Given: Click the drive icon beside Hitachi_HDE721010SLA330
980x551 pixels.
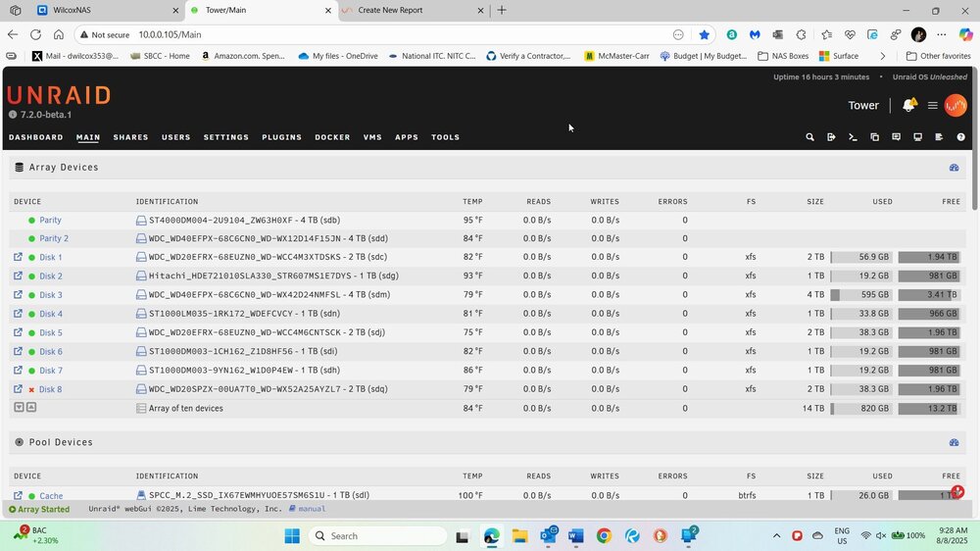Looking at the screenshot, I should 141,275.
